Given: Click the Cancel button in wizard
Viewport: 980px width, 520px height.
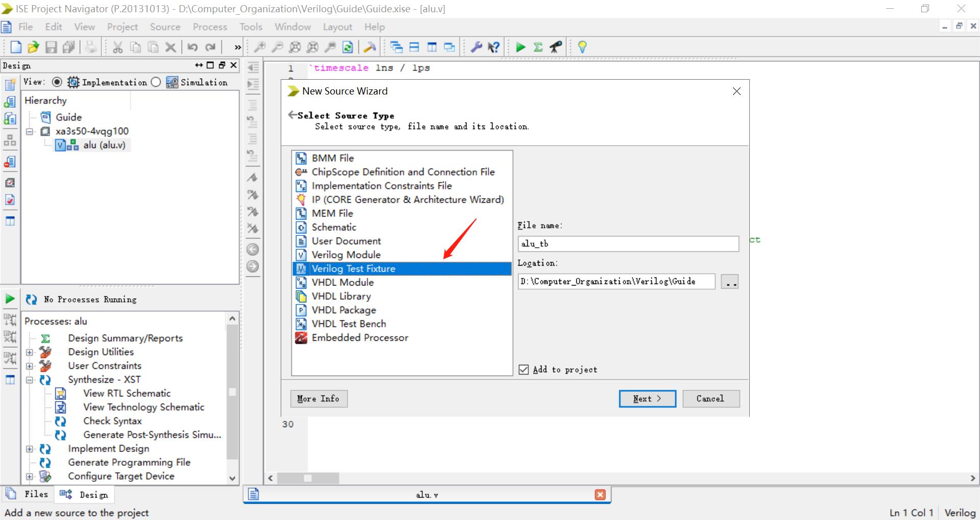Looking at the screenshot, I should click(x=710, y=398).
